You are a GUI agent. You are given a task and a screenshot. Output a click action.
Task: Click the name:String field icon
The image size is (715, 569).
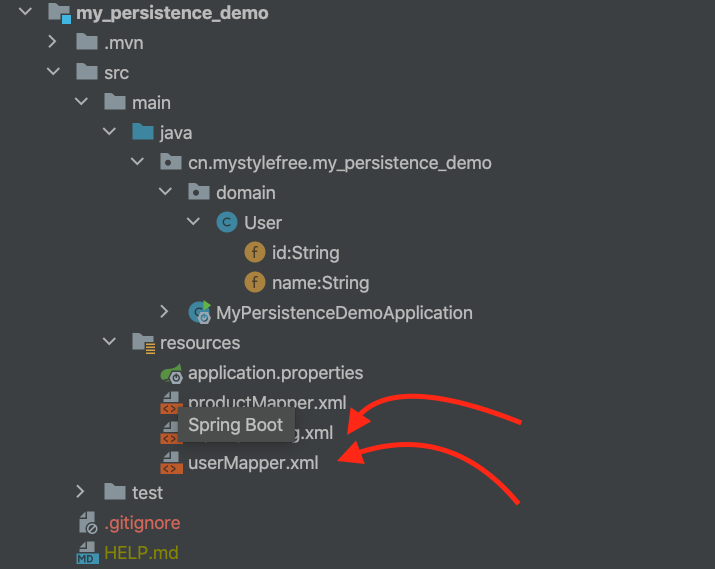coord(254,283)
